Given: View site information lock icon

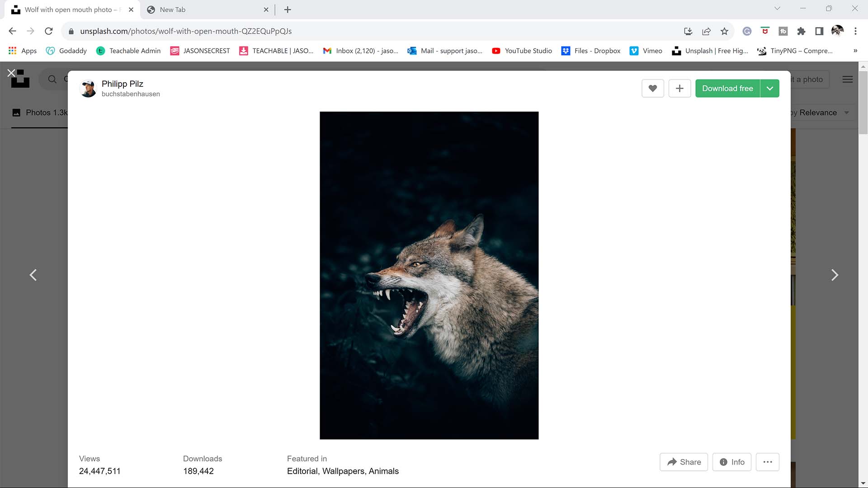Looking at the screenshot, I should pyautogui.click(x=71, y=31).
